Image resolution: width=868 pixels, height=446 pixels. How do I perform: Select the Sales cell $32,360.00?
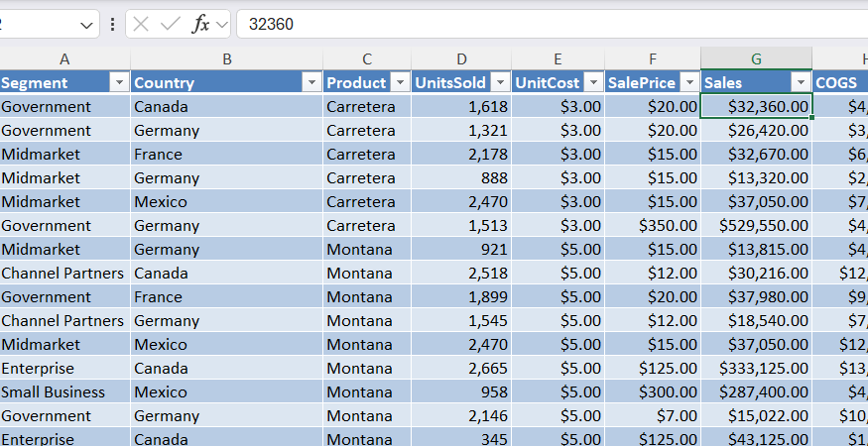(x=756, y=106)
